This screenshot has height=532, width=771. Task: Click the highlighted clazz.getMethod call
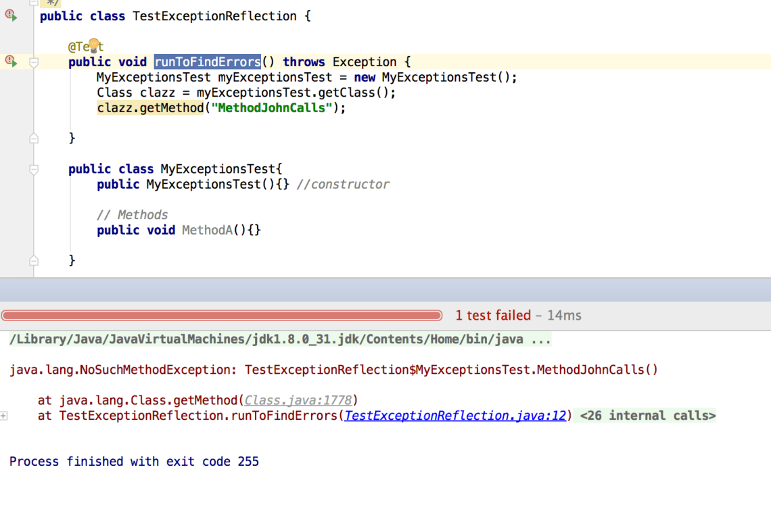149,108
